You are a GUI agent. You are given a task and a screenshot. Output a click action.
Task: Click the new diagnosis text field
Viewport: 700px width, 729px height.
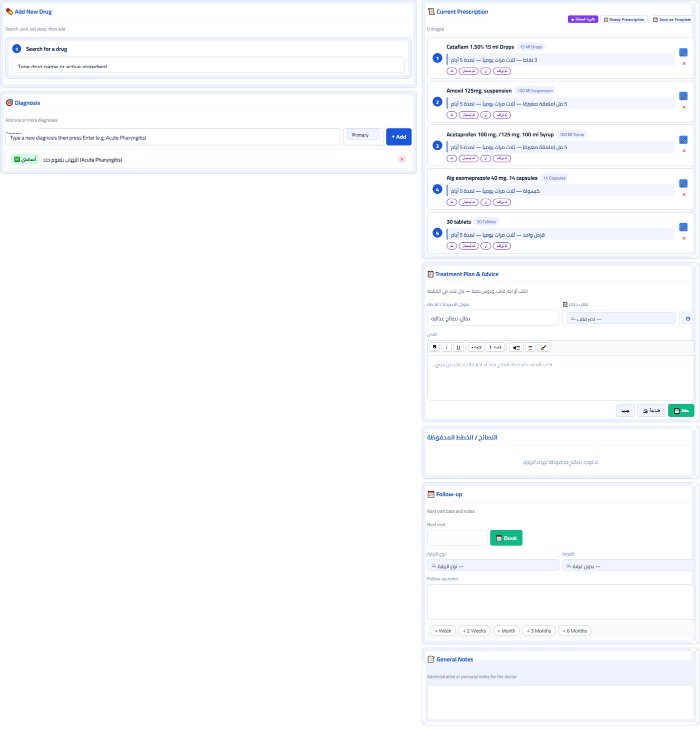[x=172, y=137]
